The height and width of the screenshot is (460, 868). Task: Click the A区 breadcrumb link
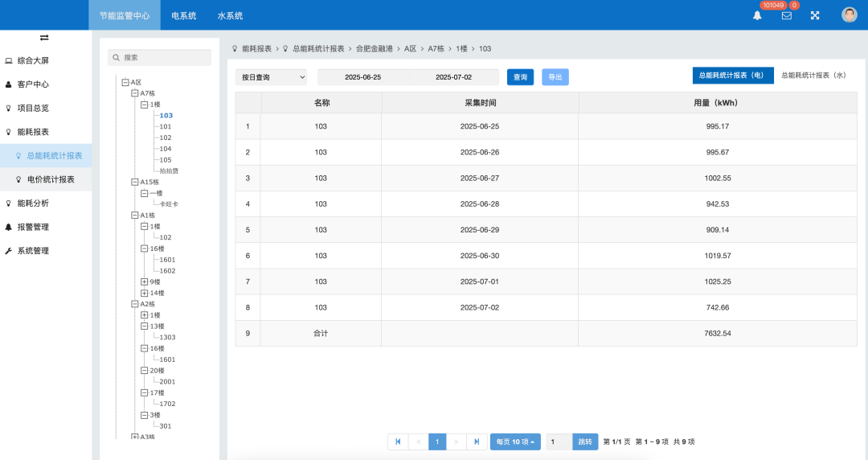410,49
